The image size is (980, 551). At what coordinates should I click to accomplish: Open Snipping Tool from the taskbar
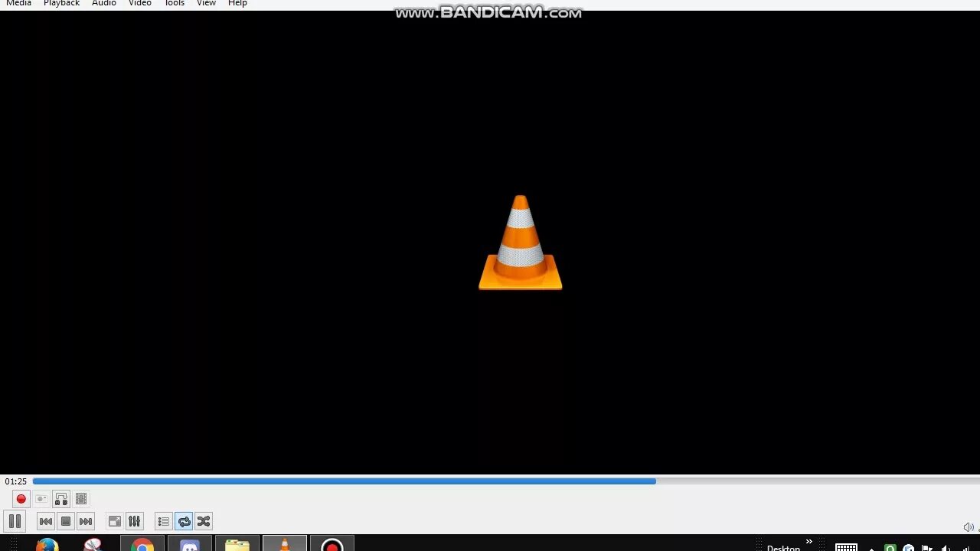point(93,545)
